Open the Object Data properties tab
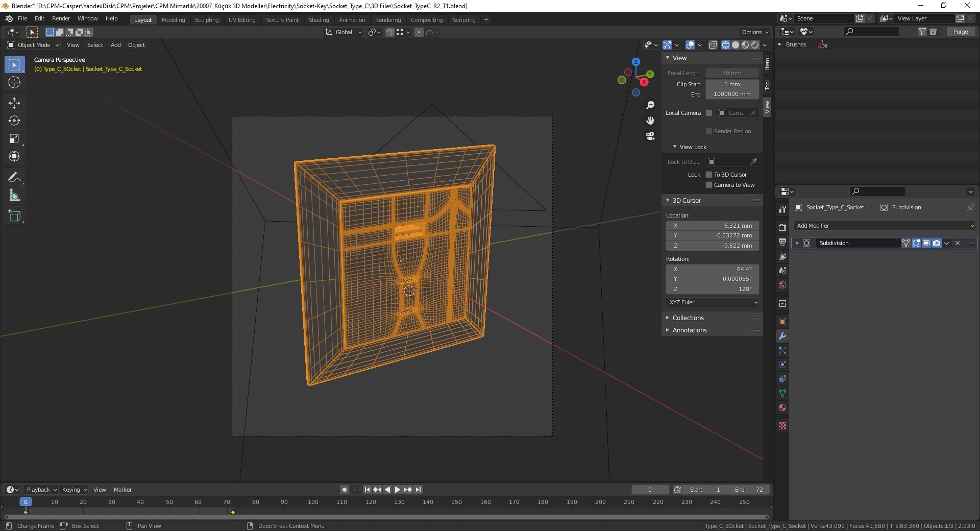This screenshot has height=531, width=980. [x=782, y=393]
